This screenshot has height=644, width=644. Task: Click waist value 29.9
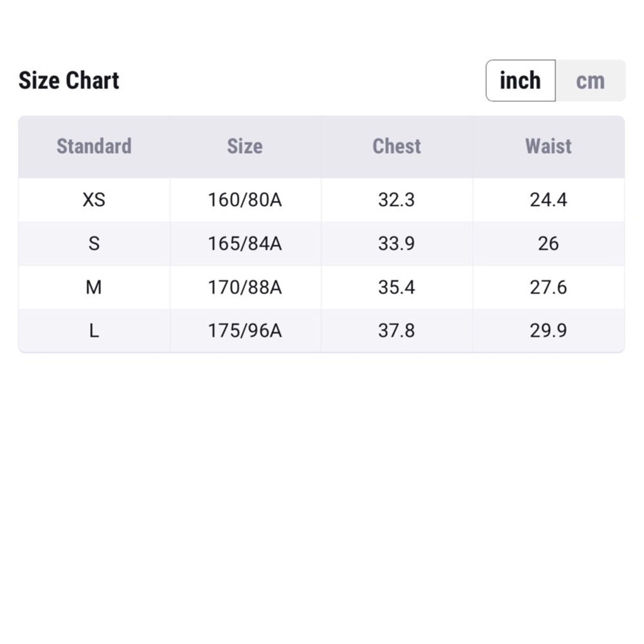pos(549,330)
